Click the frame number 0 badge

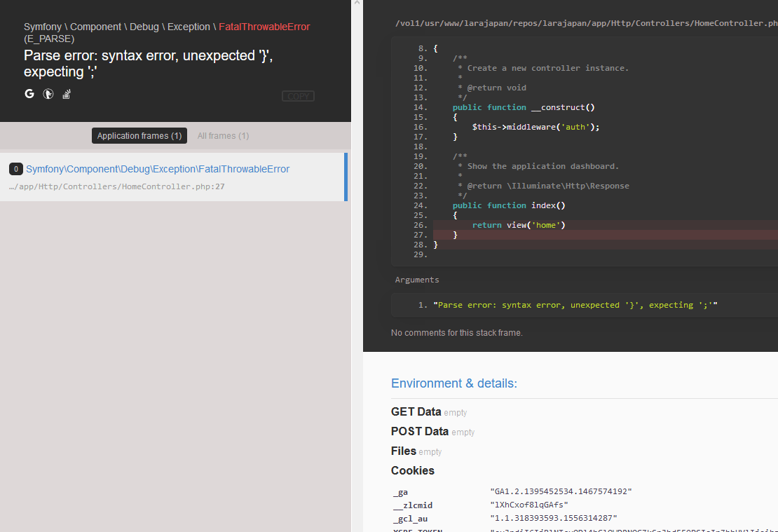click(15, 169)
